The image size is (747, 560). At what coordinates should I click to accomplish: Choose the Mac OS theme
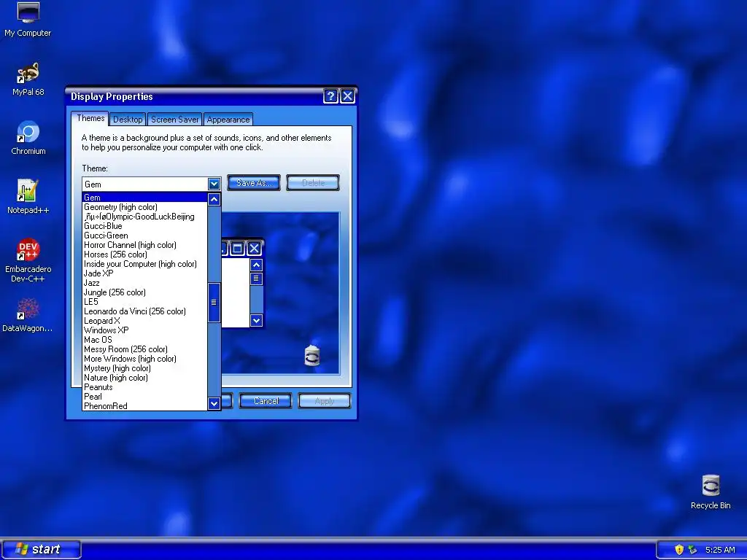click(x=145, y=340)
